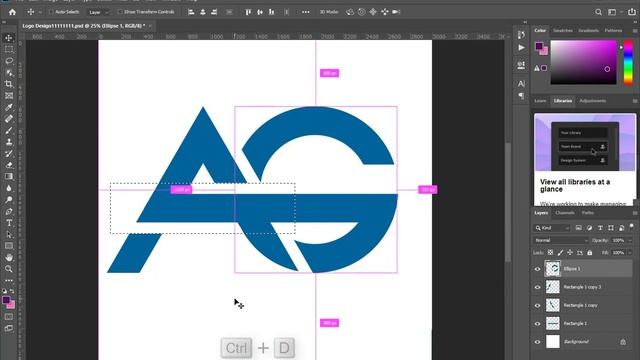Viewport: 640px width, 360px height.
Task: Click the hue spectrum slider
Action: (x=628, y=62)
